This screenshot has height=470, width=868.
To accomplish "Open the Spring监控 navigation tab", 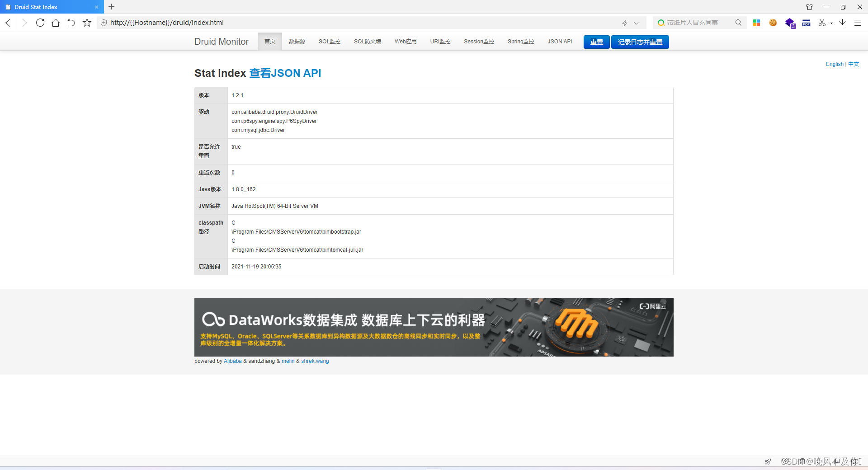I will point(521,42).
